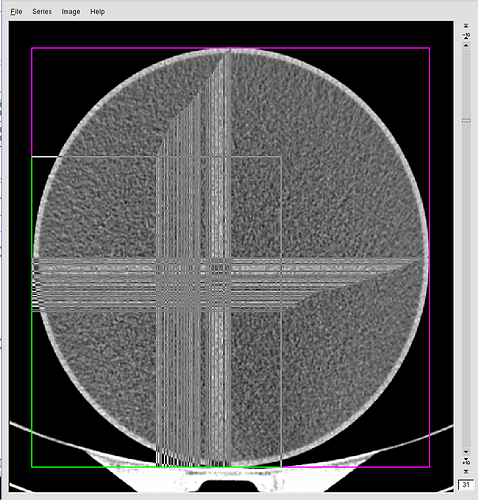
Task: Open the File menu
Action: coord(16,12)
